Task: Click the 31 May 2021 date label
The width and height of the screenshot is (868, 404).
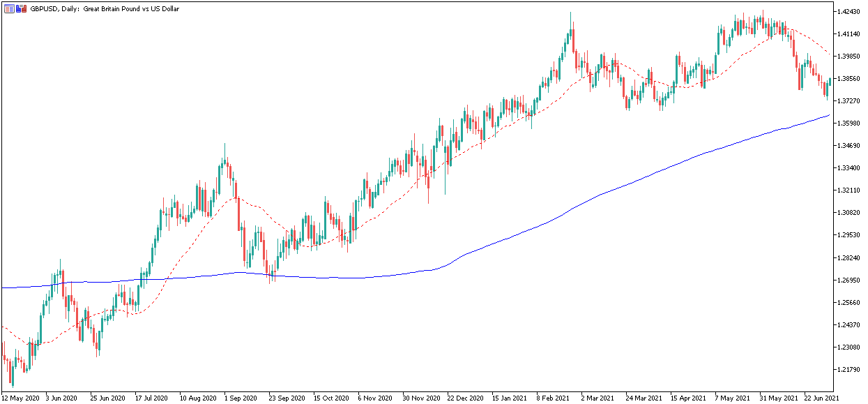Action: point(779,398)
